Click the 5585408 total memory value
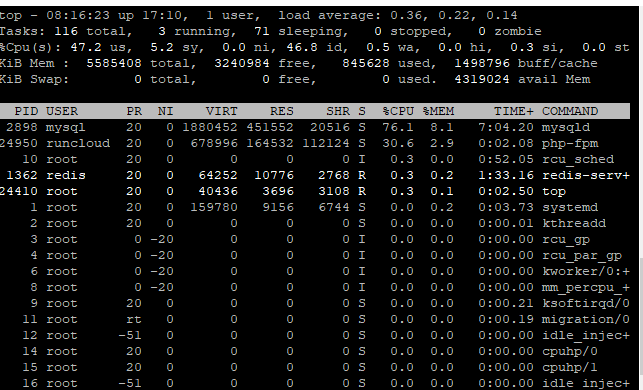 point(114,64)
